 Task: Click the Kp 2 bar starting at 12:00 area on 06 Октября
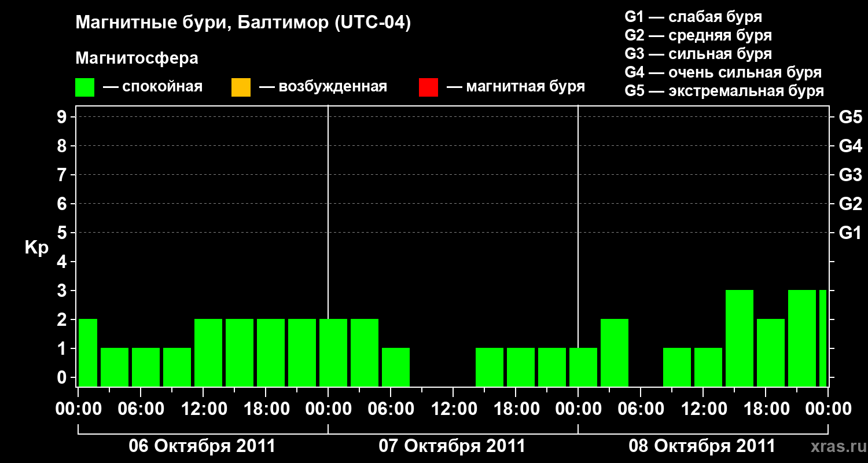click(208, 352)
